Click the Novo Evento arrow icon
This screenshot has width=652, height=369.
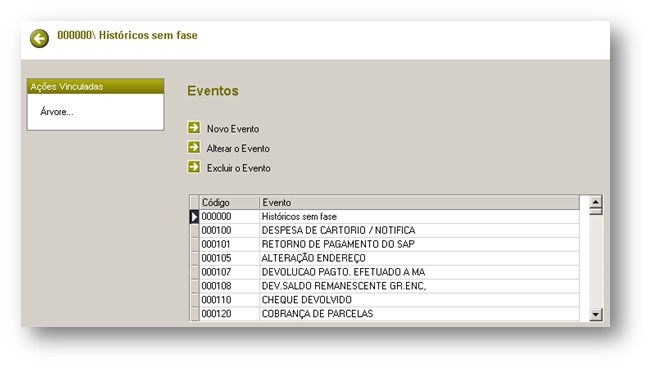click(194, 128)
